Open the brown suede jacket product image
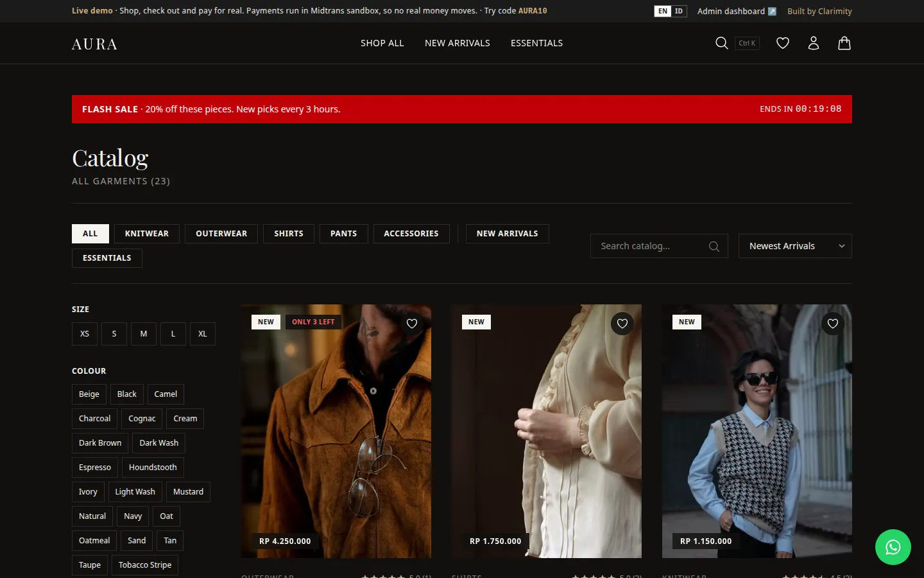 336,431
